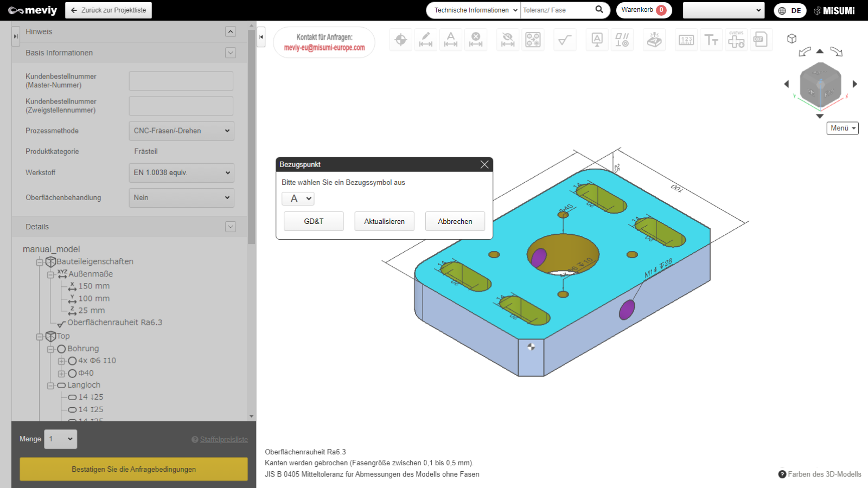The height and width of the screenshot is (488, 868).
Task: Expand the 4x Φ6 tree node
Action: (61, 361)
